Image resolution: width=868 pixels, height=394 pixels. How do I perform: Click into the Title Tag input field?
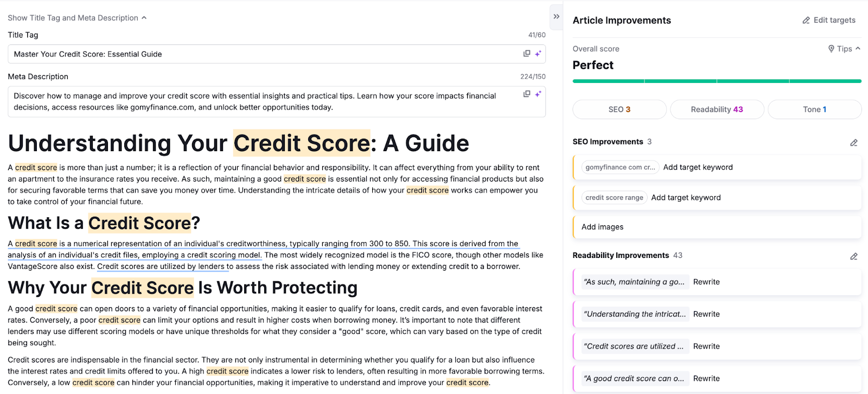point(260,54)
